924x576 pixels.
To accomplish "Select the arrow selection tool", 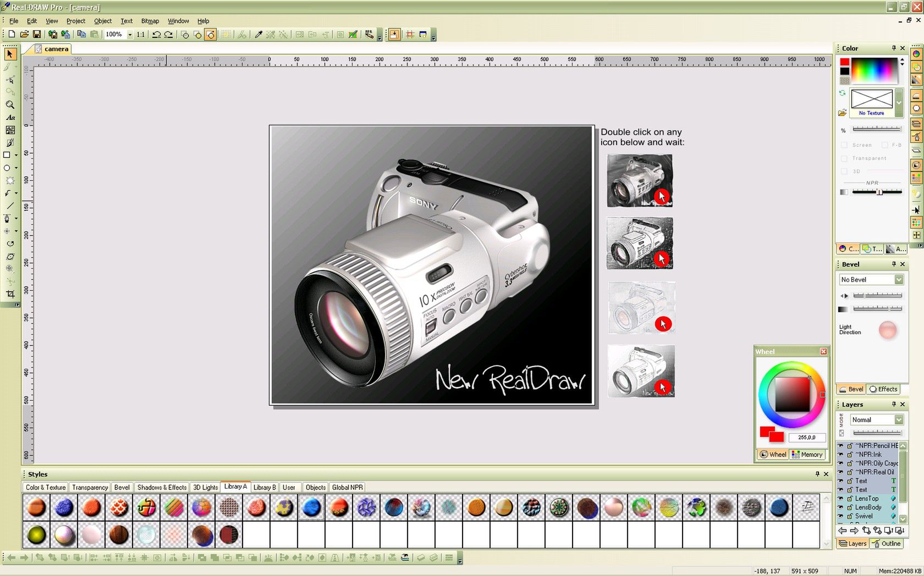I will click(x=10, y=54).
